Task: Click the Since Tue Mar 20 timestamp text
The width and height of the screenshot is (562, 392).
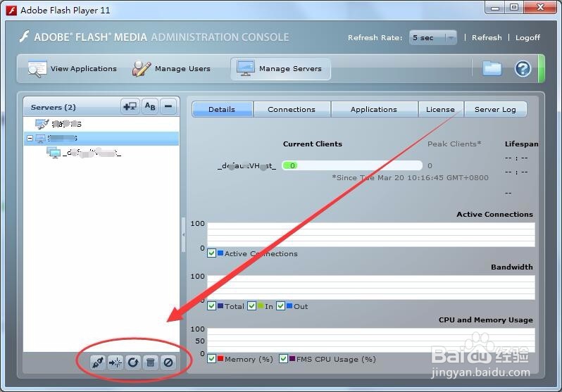Action: coord(410,178)
